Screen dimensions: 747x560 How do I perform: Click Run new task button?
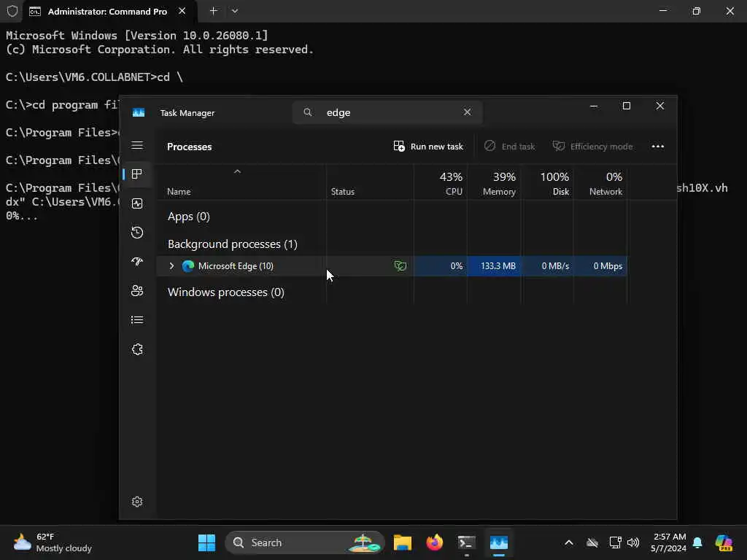(x=428, y=146)
